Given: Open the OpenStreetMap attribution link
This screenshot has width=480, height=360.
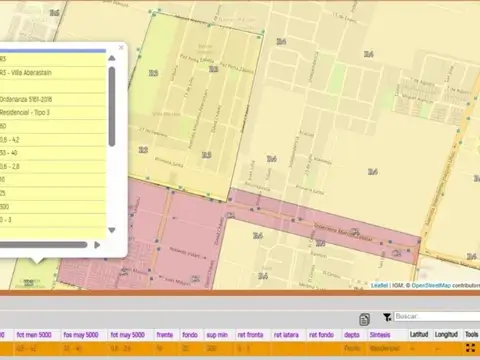Looking at the screenshot, I should click(x=431, y=285).
